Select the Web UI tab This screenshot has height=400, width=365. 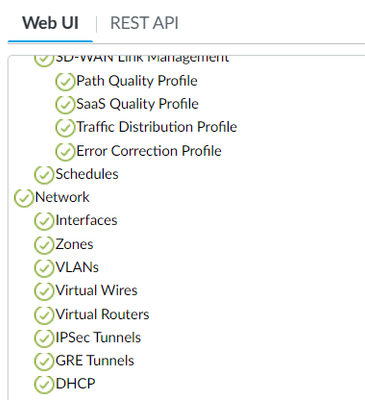[x=50, y=23]
